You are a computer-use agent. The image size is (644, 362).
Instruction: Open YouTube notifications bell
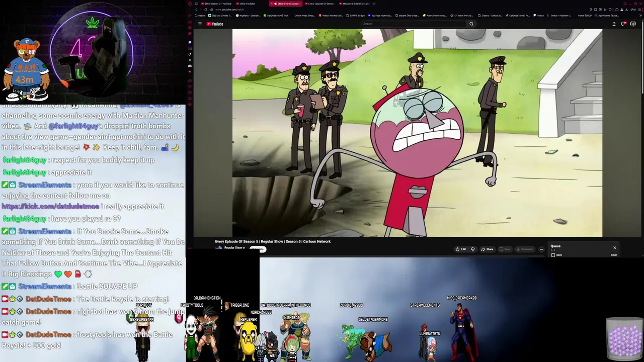pyautogui.click(x=623, y=24)
